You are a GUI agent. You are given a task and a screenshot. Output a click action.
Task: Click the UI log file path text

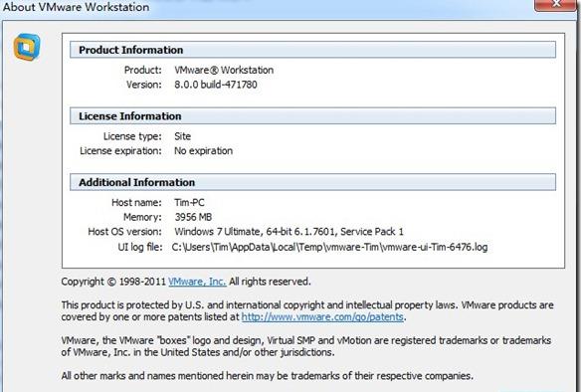tap(329, 247)
